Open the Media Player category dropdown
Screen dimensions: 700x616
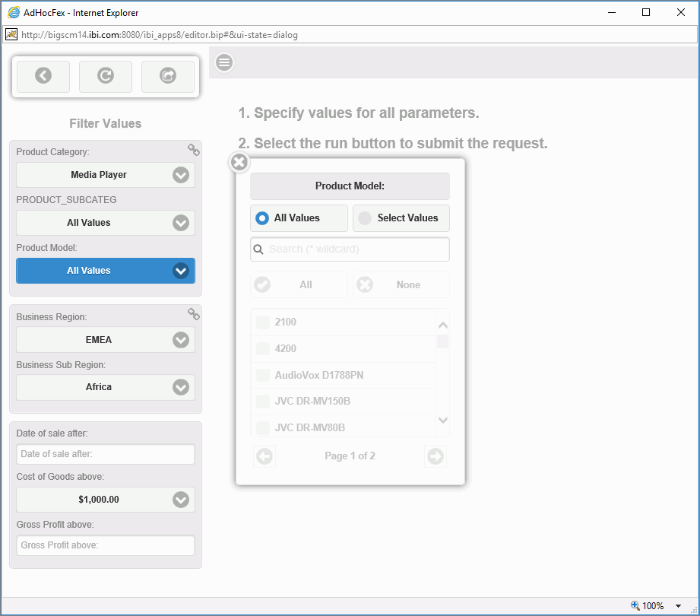click(x=180, y=175)
